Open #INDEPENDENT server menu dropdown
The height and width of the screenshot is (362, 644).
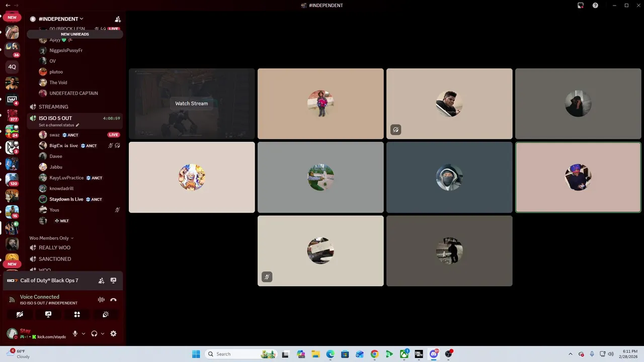tap(61, 19)
